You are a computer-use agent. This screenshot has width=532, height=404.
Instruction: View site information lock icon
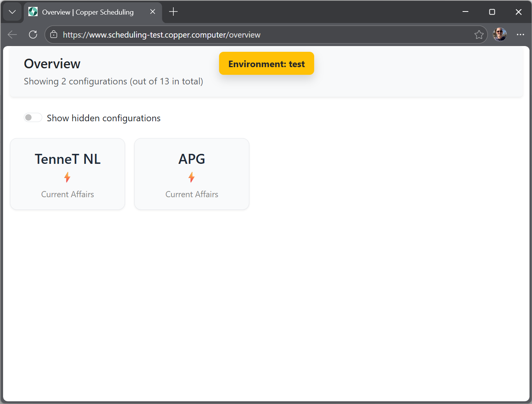tap(54, 35)
